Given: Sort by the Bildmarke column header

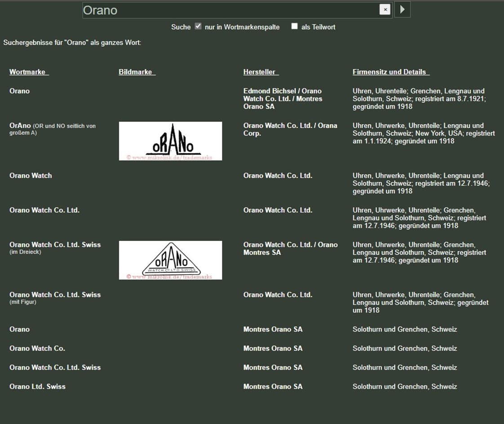Looking at the screenshot, I should coord(137,72).
